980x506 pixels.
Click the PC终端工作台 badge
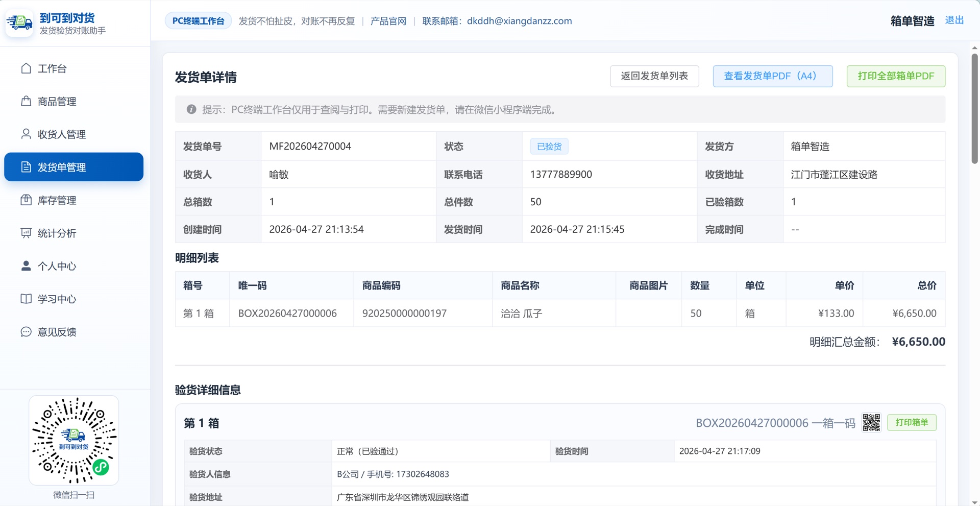[x=198, y=21]
